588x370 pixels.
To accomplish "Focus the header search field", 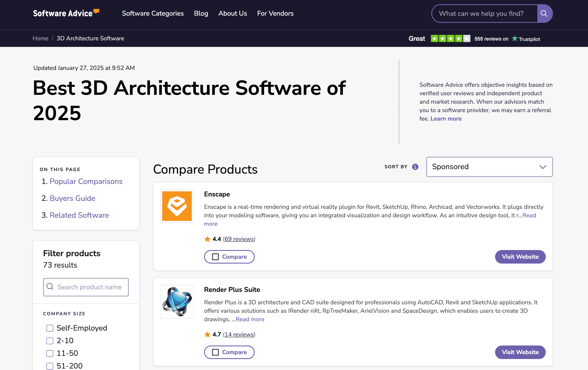I will click(x=485, y=14).
